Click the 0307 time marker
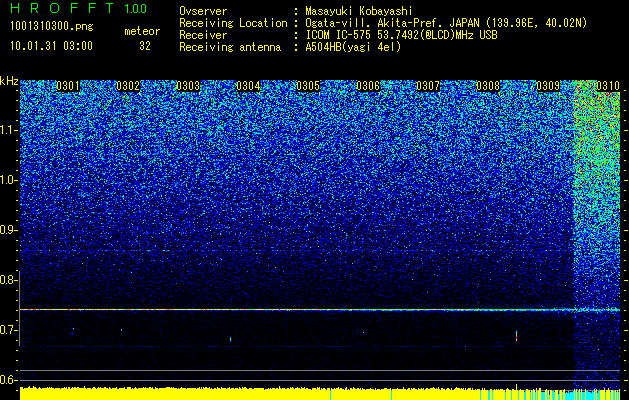The image size is (629, 400). pos(428,86)
